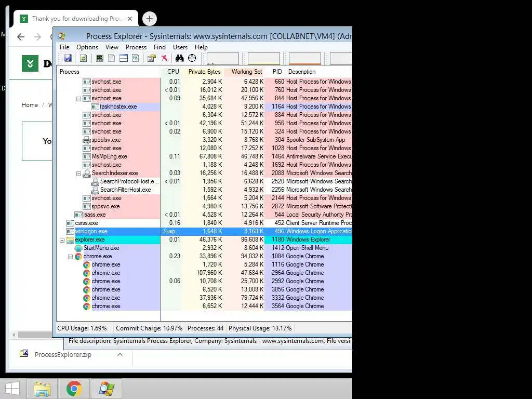Click the DLL/handle view toolbar icon
This screenshot has height=399, width=532.
click(136, 58)
